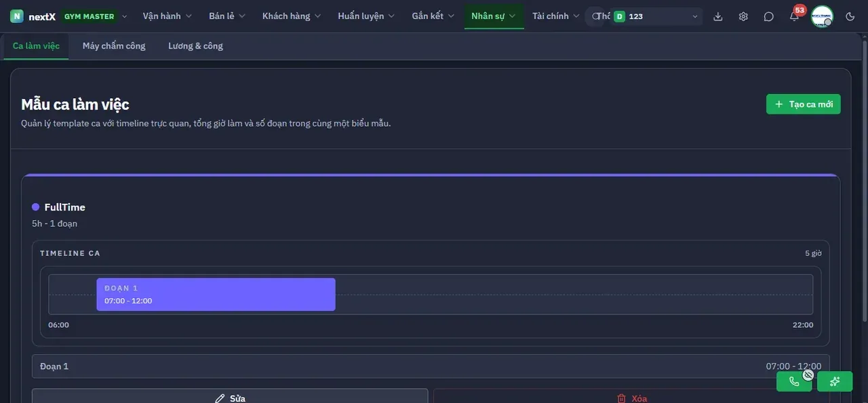868x403 pixels.
Task: Click the Mẫu ca làm việc heading
Action: click(x=75, y=104)
